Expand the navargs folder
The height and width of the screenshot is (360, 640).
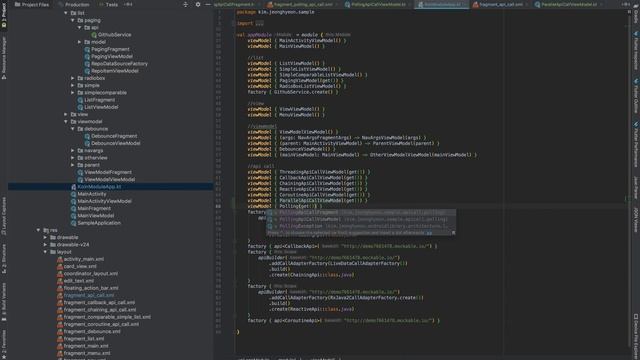coord(73,151)
